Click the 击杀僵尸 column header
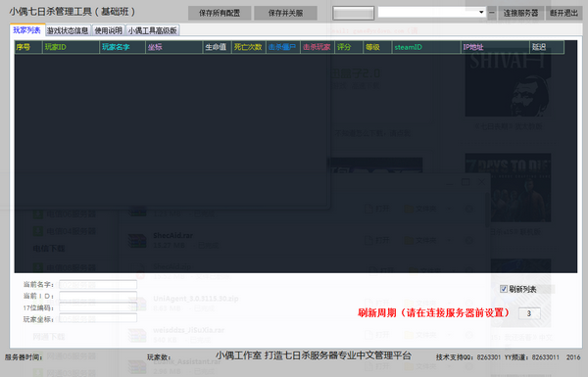 (283, 47)
